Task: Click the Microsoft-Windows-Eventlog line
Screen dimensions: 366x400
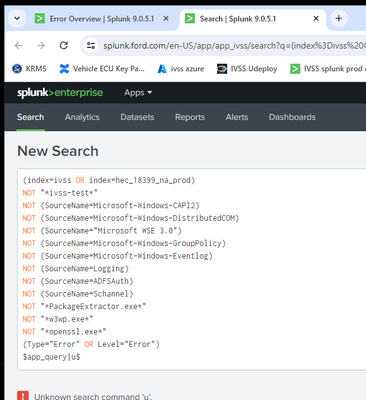Action: pos(117,256)
